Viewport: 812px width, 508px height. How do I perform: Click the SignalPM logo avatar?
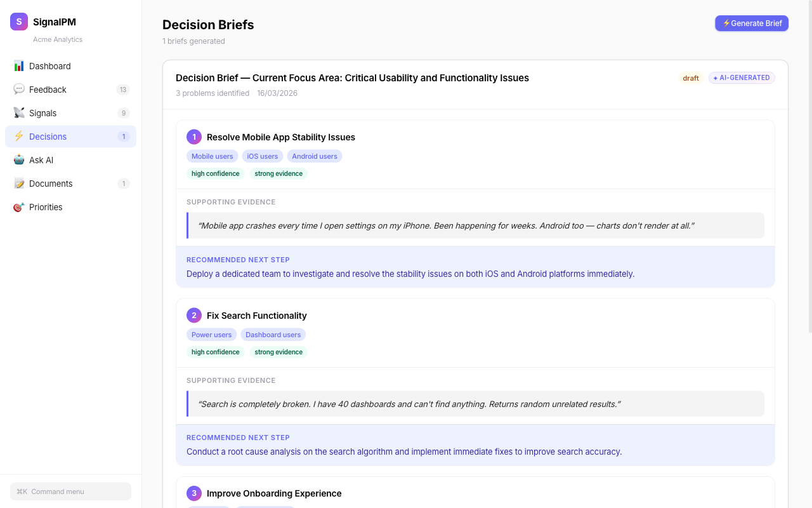[18, 21]
